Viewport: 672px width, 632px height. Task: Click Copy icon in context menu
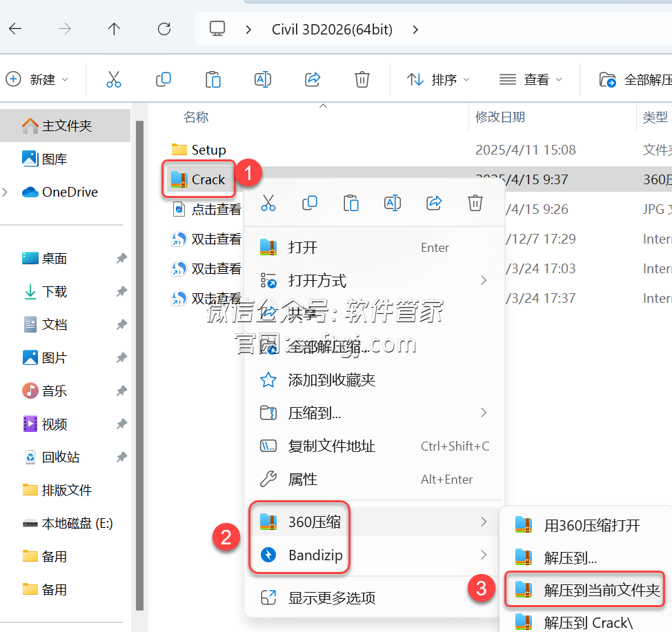point(309,203)
